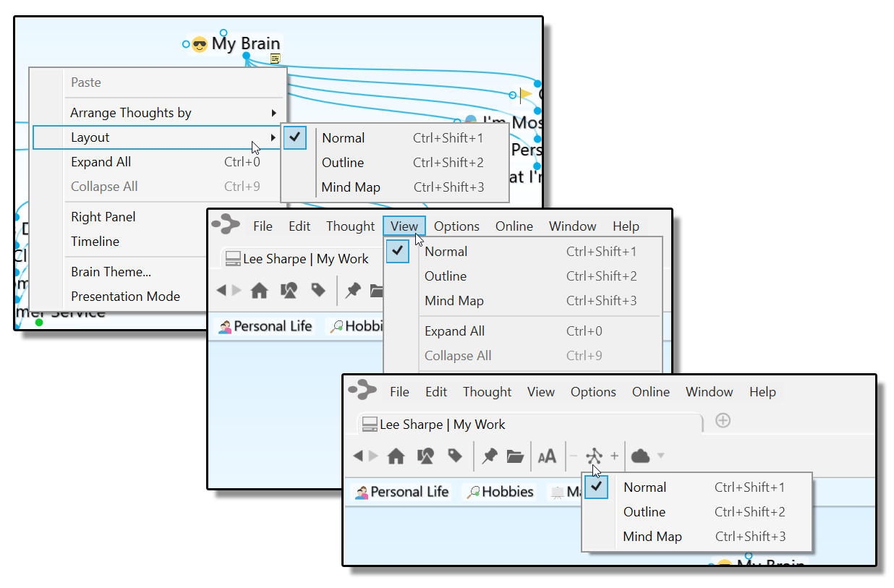Click the circled plus new tab icon

coord(722,420)
